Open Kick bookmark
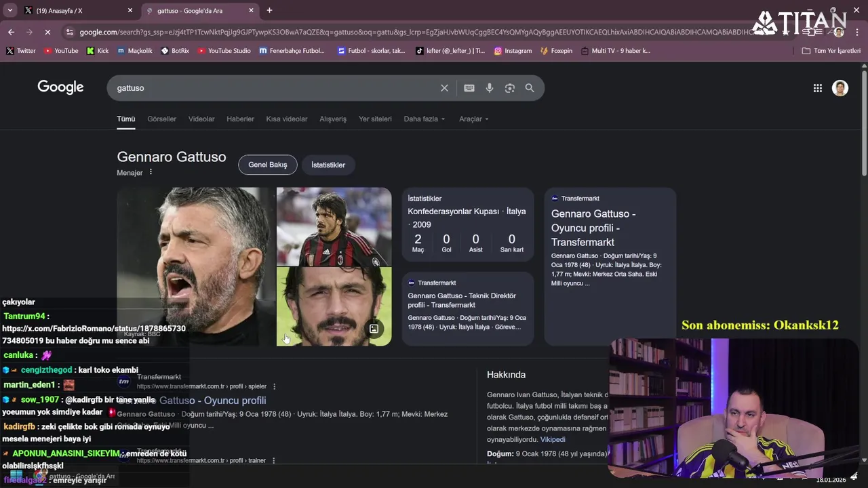 (x=98, y=51)
